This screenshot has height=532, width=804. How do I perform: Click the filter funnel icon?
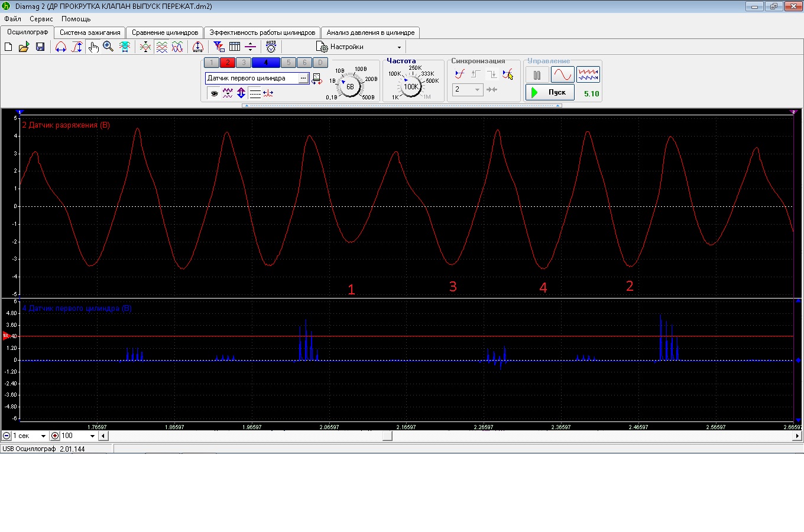(219, 47)
